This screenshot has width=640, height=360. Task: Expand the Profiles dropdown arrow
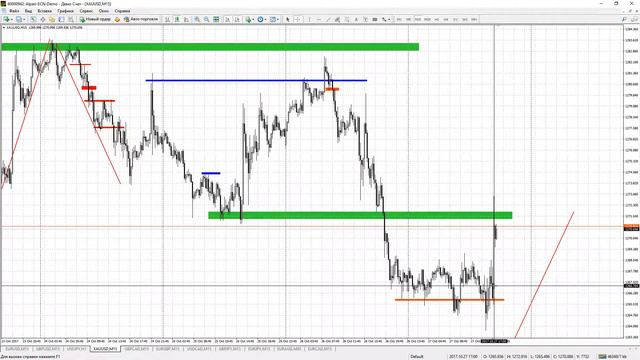[x=24, y=19]
